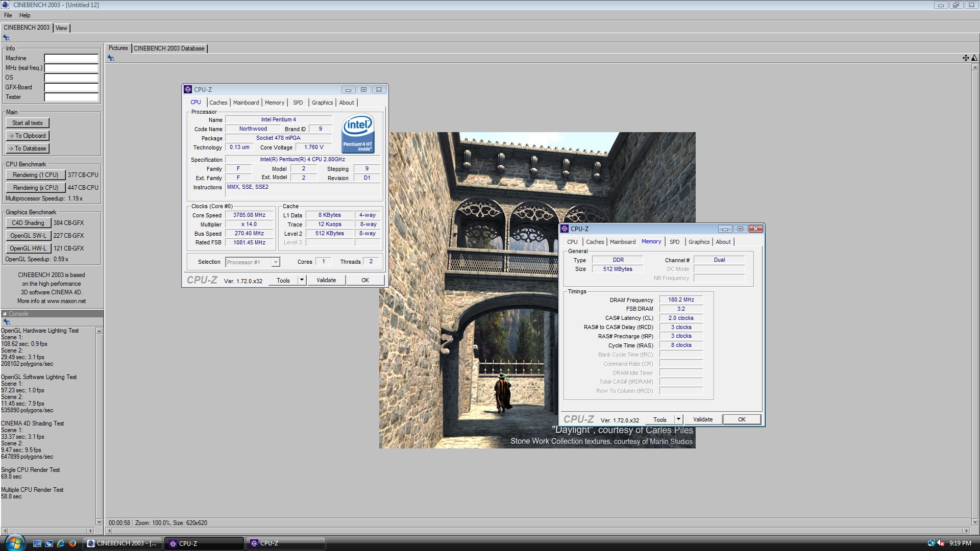Click Validate in the Memory CPU-Z window
Viewport: 980px width, 551px height.
coord(703,419)
